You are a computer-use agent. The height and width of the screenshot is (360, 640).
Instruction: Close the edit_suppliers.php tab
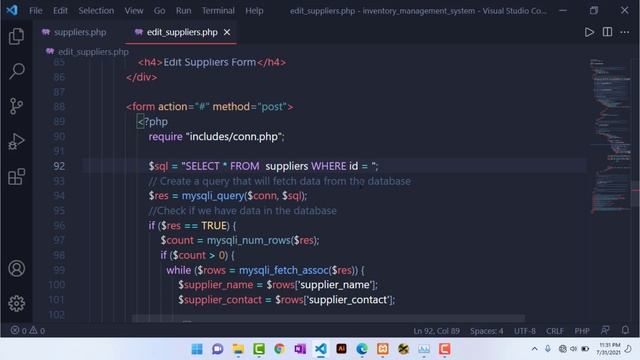[227, 32]
